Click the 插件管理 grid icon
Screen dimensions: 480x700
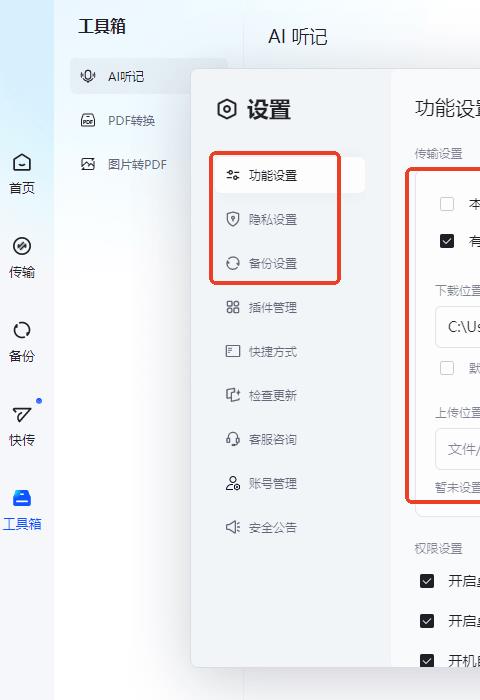(233, 307)
